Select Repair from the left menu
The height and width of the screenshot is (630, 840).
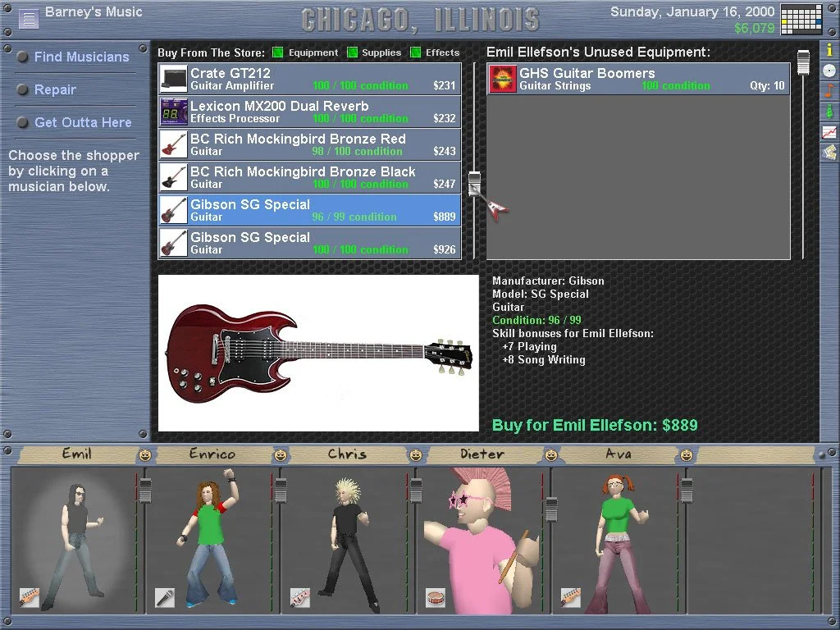(55, 89)
